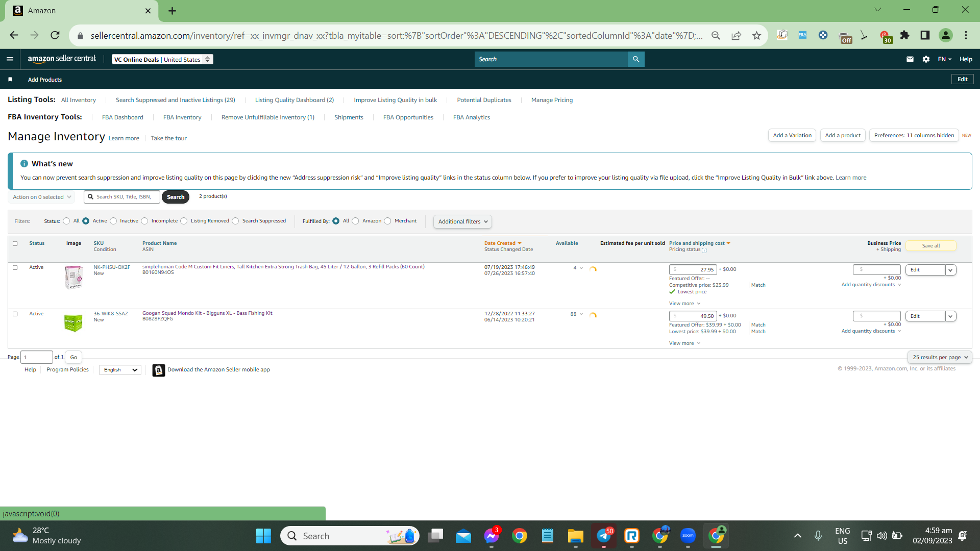Open the Telegram taskbar icon

click(604, 536)
